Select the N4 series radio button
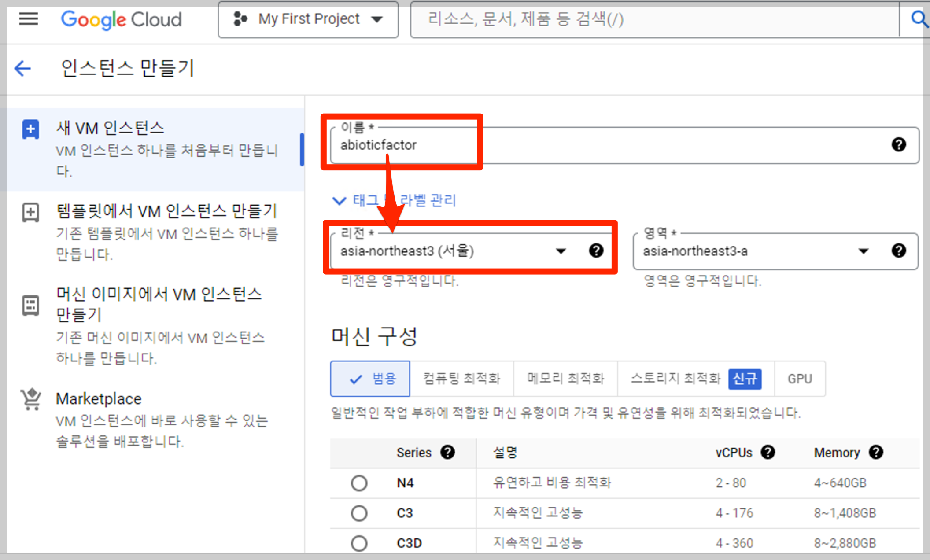Screen dimensions: 930x560 point(359,483)
